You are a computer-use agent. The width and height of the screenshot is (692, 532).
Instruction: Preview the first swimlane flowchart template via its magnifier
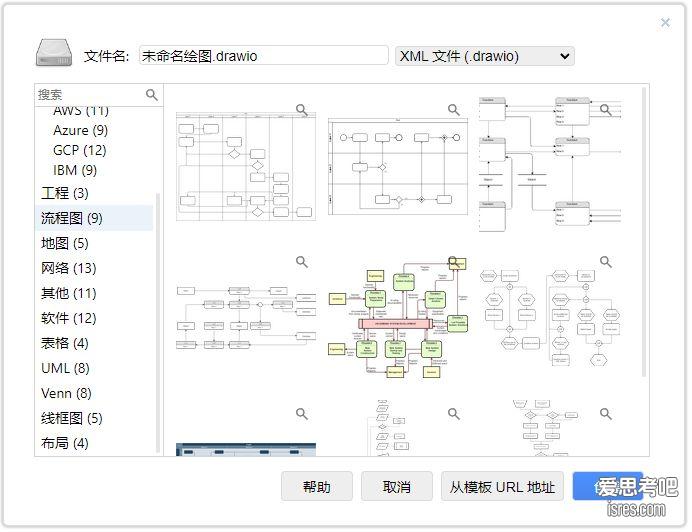(302, 109)
